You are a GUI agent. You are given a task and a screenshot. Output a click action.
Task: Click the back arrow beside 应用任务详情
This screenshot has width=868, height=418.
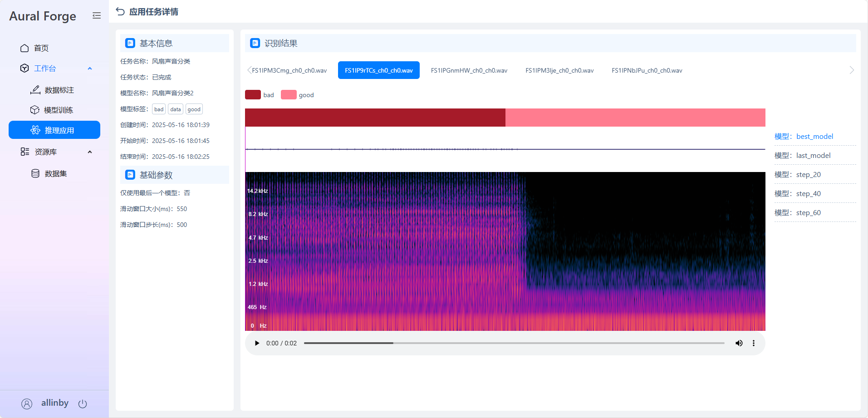(x=120, y=11)
